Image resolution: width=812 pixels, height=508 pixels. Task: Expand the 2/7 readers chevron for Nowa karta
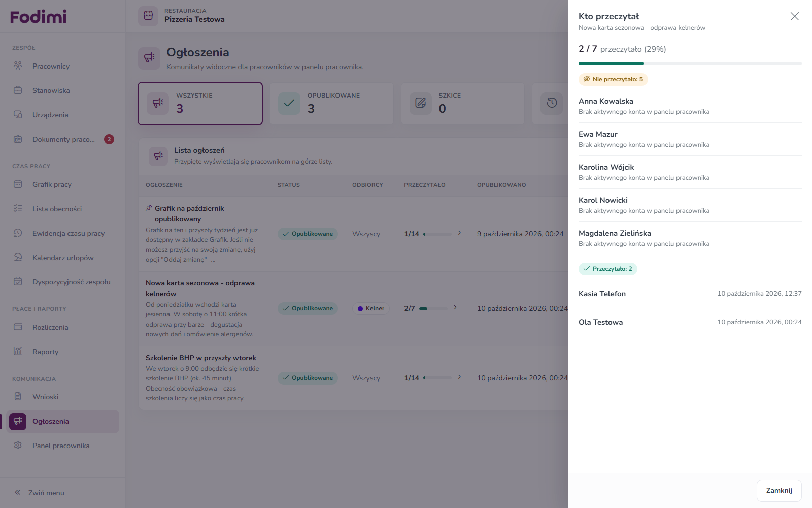455,308
